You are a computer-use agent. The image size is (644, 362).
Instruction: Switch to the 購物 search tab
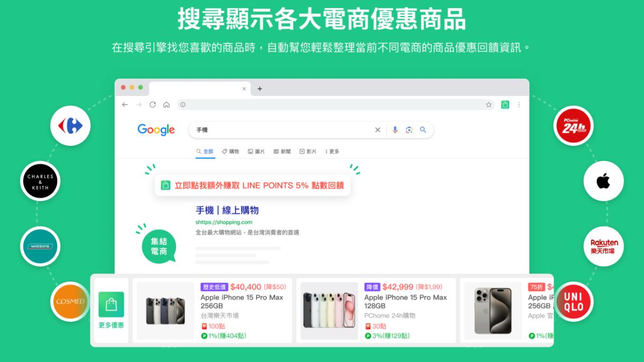(231, 152)
